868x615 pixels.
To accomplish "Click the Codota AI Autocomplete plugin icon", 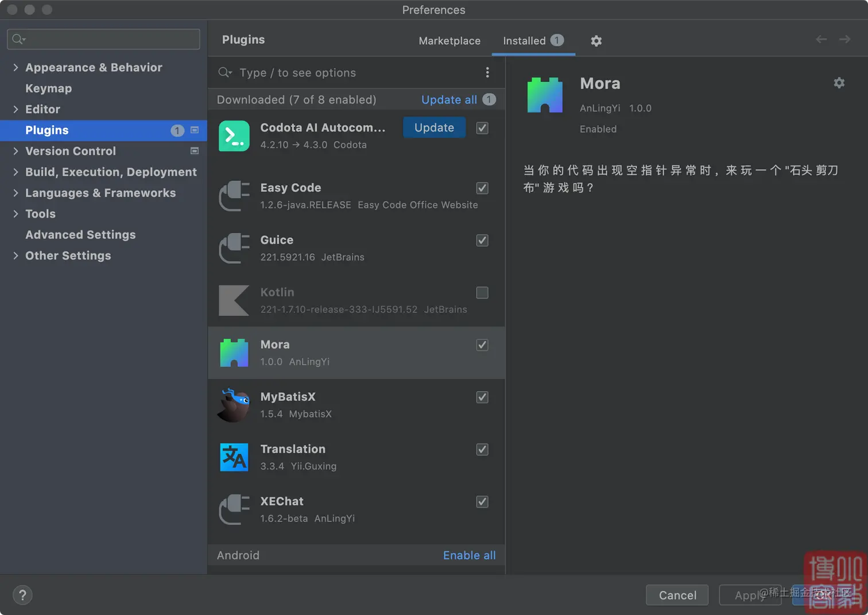I will click(x=234, y=136).
